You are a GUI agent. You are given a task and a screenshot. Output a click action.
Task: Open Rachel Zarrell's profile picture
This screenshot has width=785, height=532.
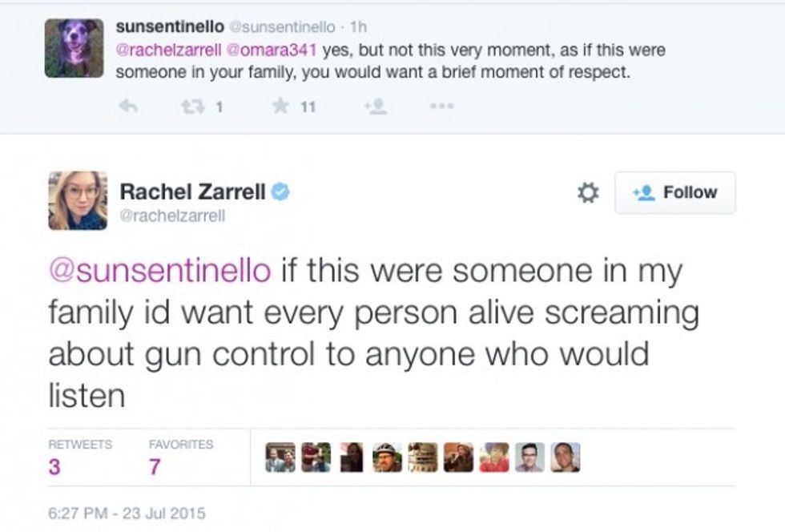[78, 200]
